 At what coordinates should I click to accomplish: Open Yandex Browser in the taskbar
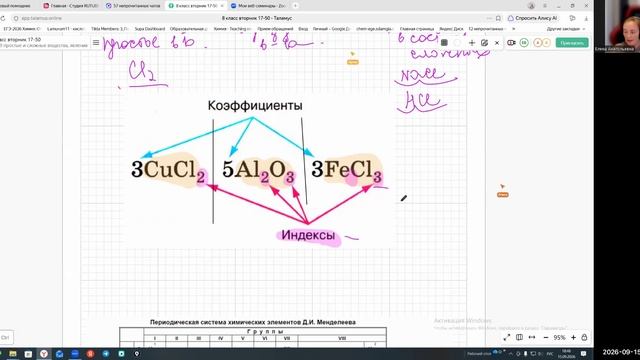[x=44, y=354]
